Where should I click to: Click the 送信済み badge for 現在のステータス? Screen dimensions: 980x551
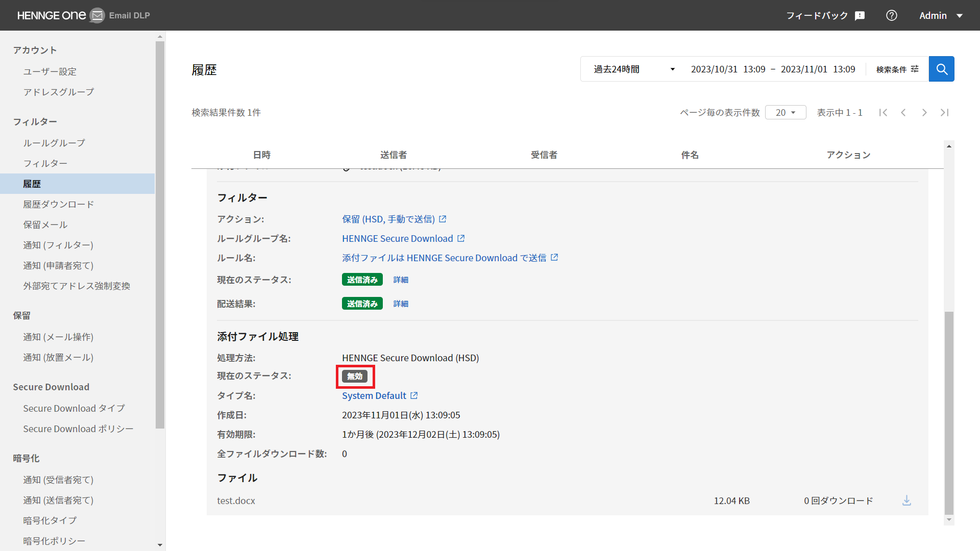coord(362,280)
